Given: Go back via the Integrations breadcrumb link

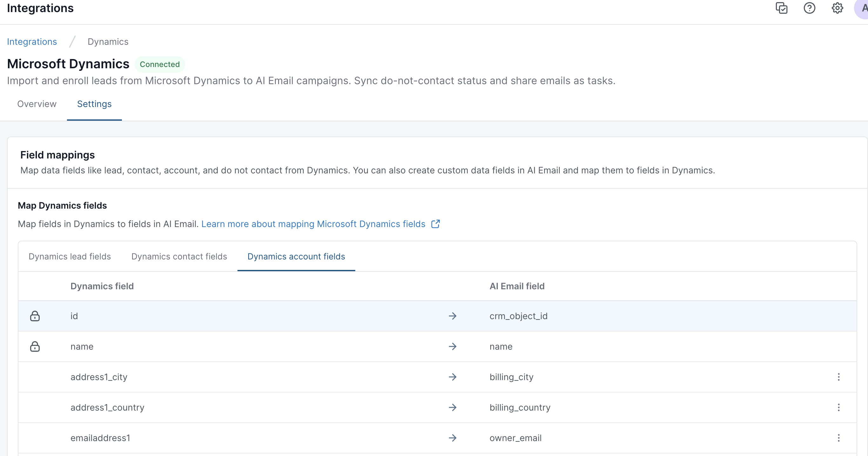Looking at the screenshot, I should tap(32, 42).
